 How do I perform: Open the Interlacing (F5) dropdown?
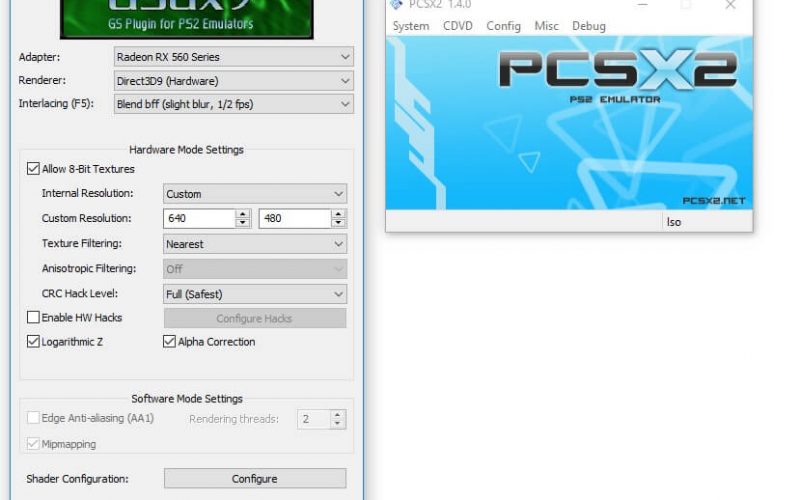234,104
